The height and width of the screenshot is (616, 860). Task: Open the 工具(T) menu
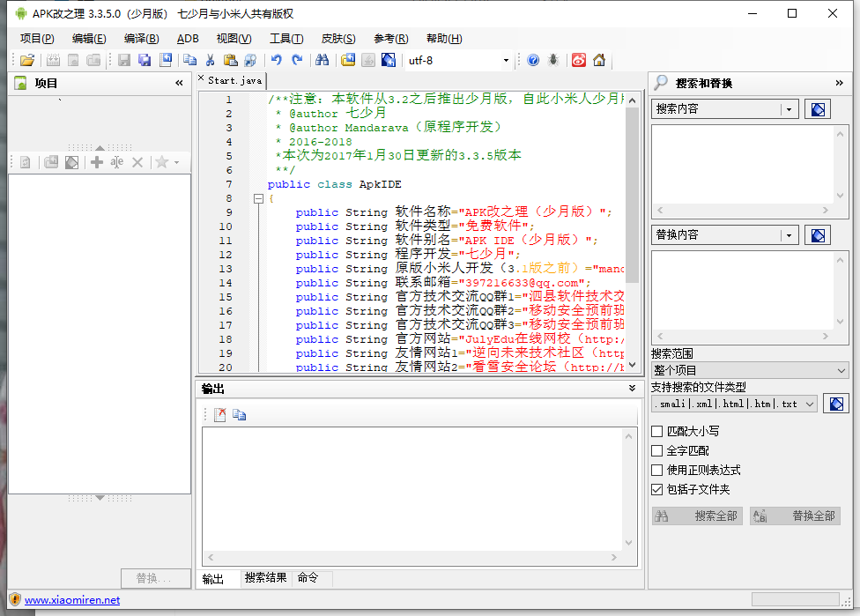(x=286, y=39)
